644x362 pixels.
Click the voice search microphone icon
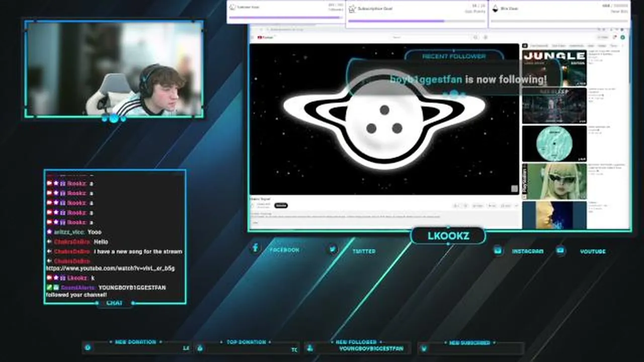click(486, 37)
